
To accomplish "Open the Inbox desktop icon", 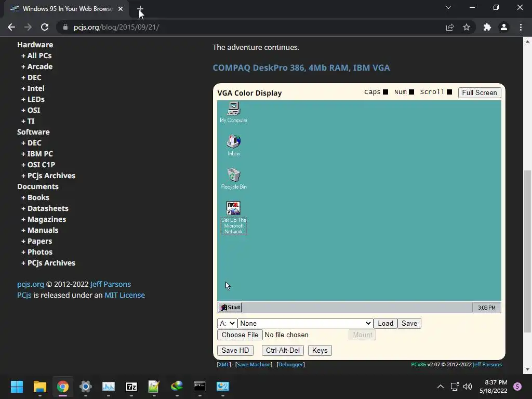I will coord(233,145).
